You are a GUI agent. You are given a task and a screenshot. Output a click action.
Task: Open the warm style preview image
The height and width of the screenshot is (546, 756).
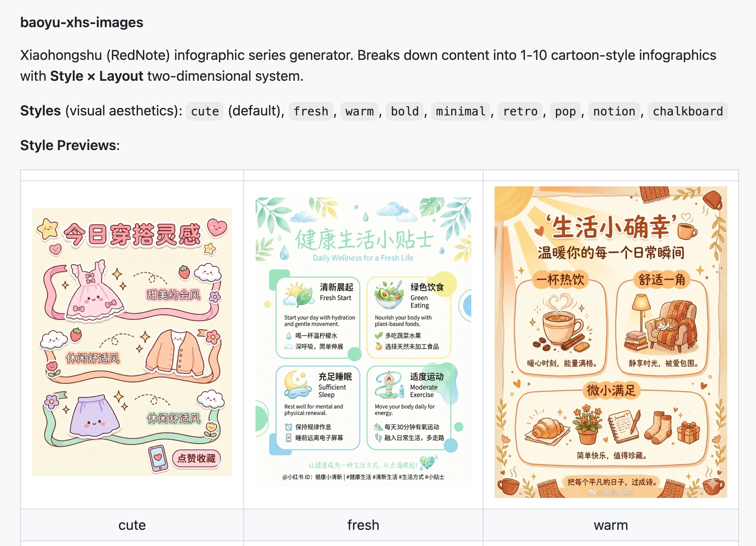pos(611,342)
